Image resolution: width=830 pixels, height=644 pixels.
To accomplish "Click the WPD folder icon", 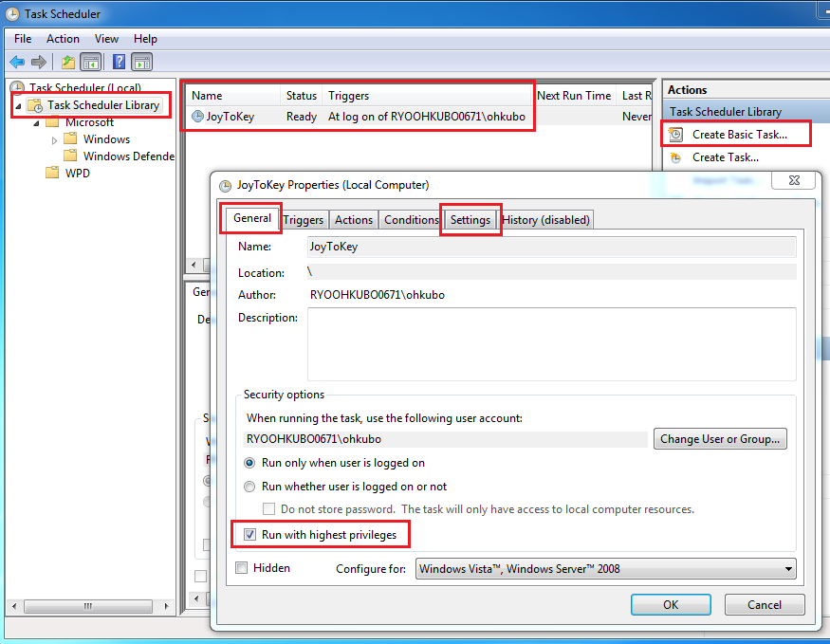I will (x=52, y=173).
